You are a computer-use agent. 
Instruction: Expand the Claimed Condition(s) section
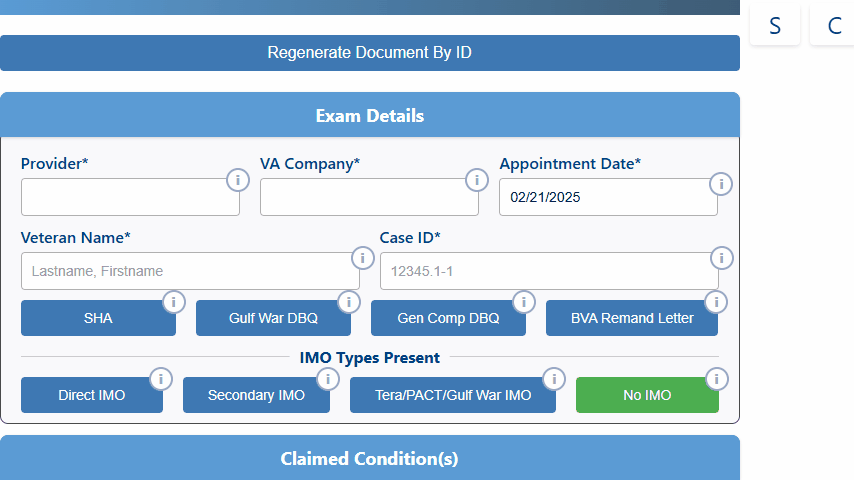tap(370, 459)
